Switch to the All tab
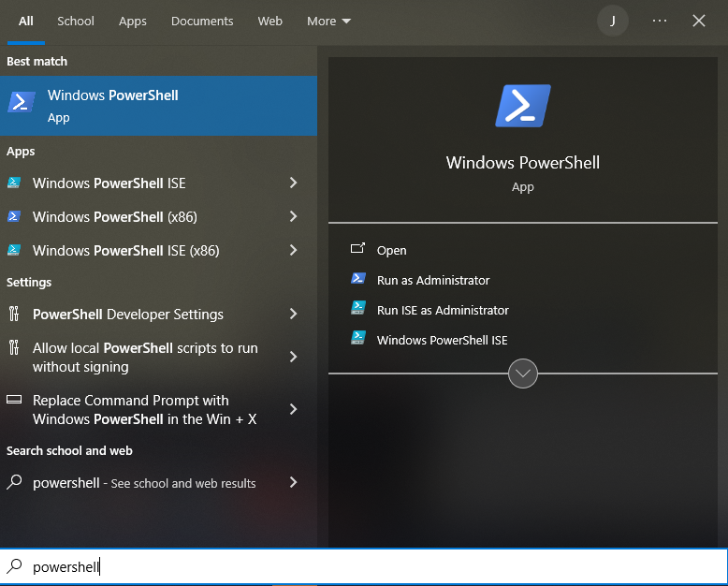728x586 pixels. [26, 22]
